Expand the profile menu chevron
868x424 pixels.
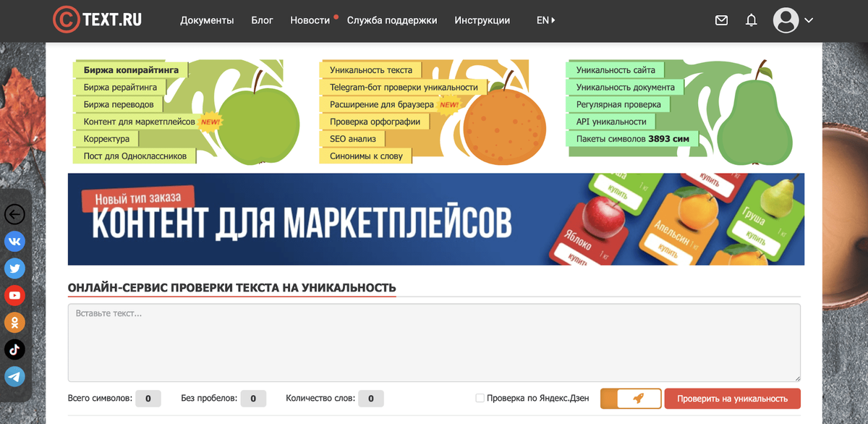coord(808,20)
